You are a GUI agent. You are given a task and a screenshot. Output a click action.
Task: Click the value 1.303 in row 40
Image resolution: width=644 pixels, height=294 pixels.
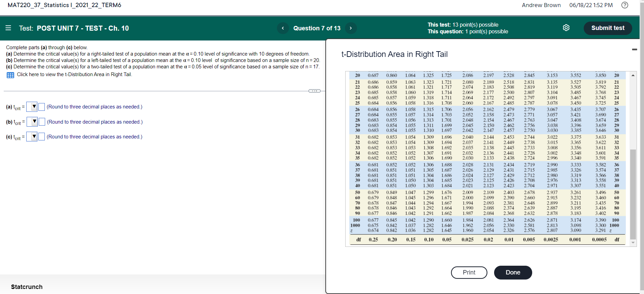click(x=428, y=186)
